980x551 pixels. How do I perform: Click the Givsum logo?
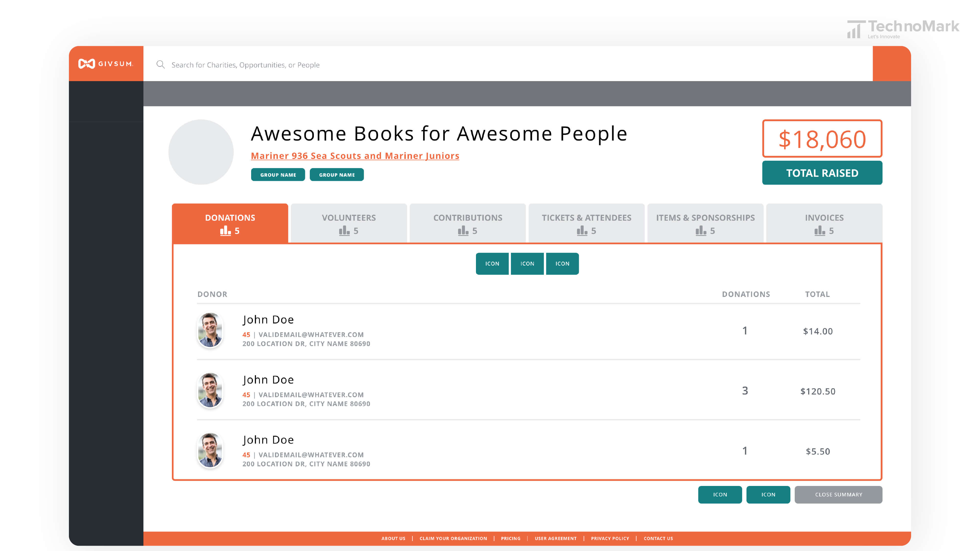[105, 64]
